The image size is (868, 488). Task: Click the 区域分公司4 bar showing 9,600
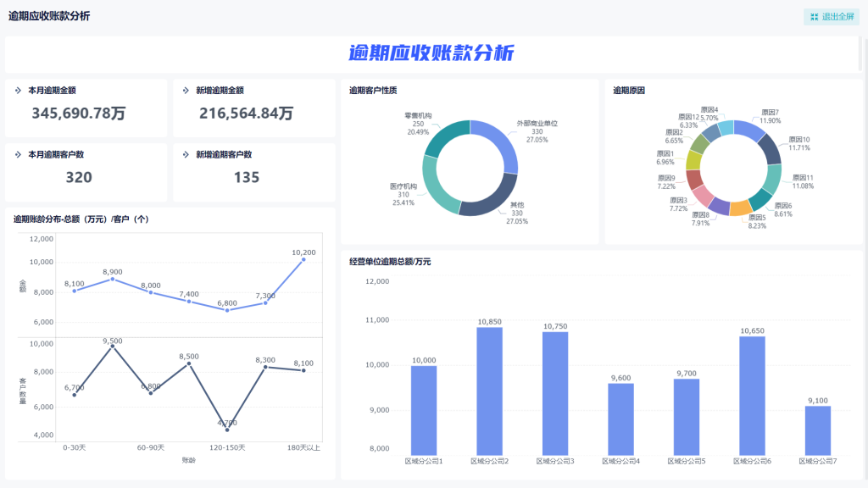620,419
